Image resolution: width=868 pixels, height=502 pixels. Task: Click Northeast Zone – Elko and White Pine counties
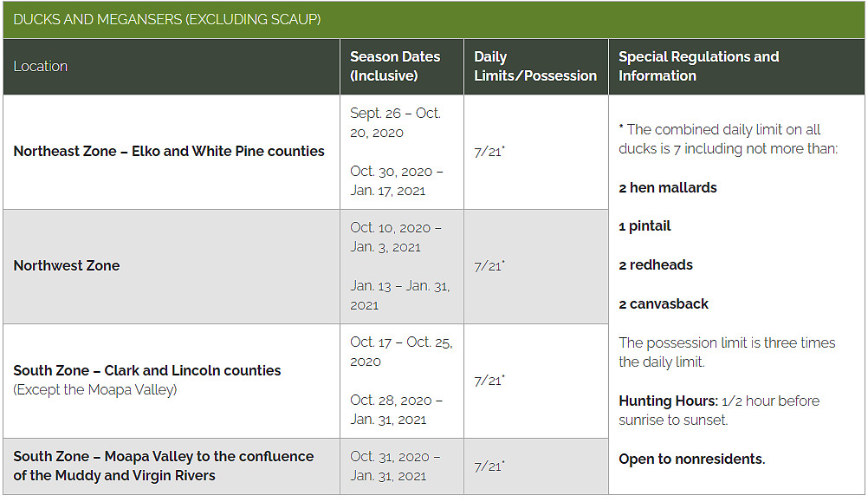click(x=169, y=151)
